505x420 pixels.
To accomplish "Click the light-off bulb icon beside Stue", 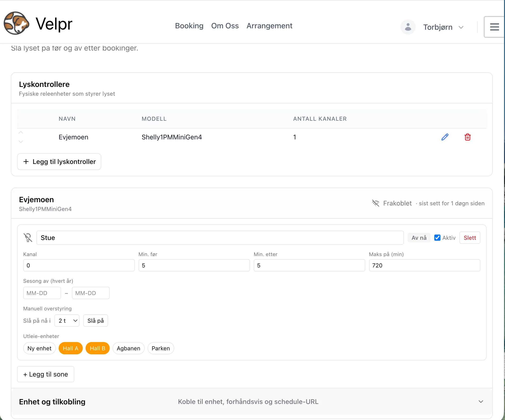I will [28, 238].
